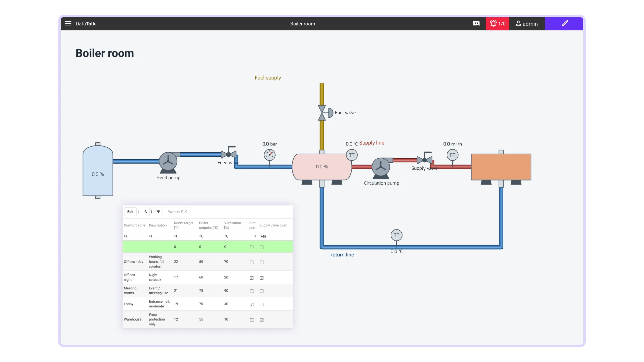Click the Description column search filter field
This screenshot has height=362, width=644.
(160, 236)
